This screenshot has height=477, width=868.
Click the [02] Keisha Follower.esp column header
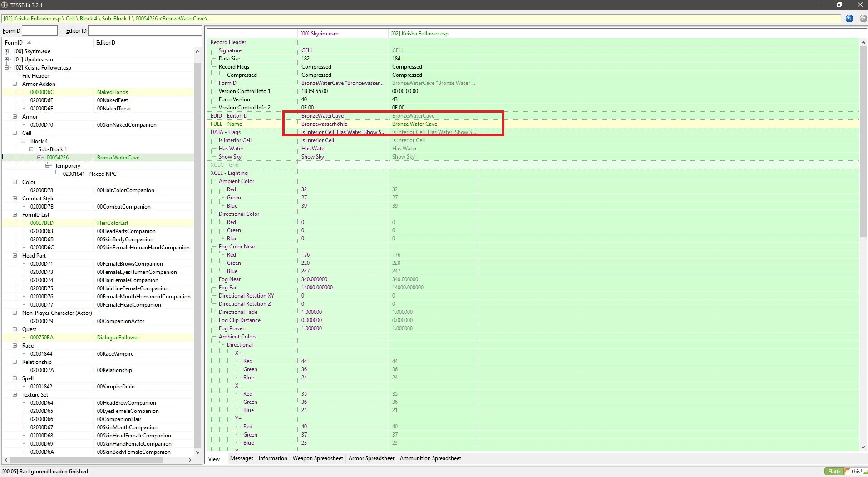point(434,34)
